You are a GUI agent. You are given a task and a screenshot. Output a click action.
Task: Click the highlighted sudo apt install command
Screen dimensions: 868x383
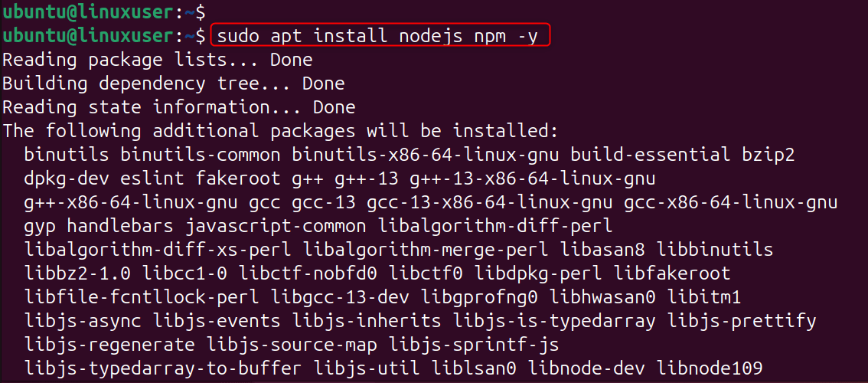click(x=380, y=36)
